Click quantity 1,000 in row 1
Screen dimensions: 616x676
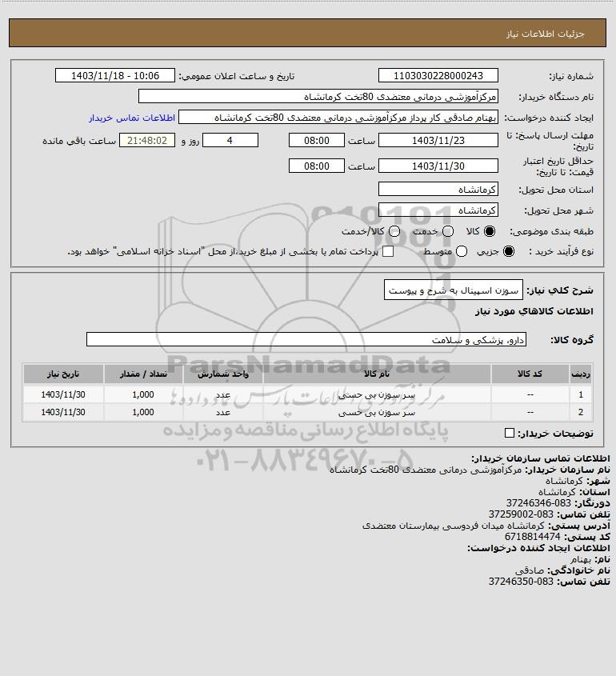[143, 394]
